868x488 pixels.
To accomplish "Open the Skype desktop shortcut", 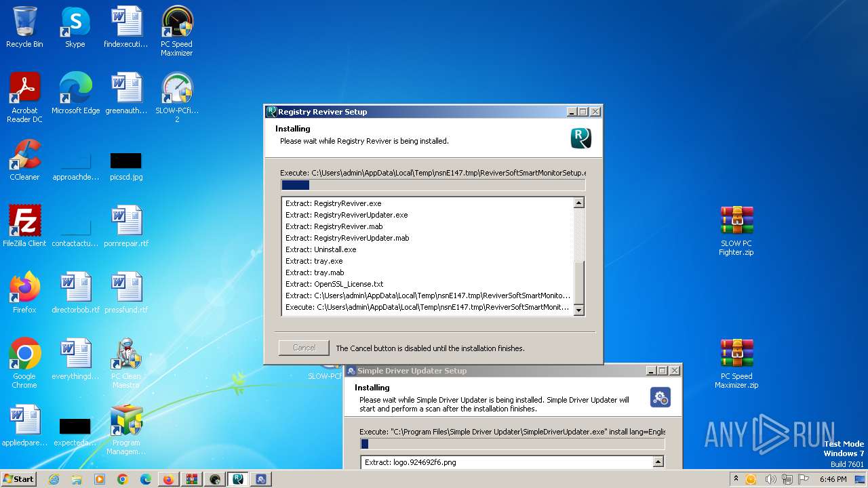I will click(x=75, y=27).
